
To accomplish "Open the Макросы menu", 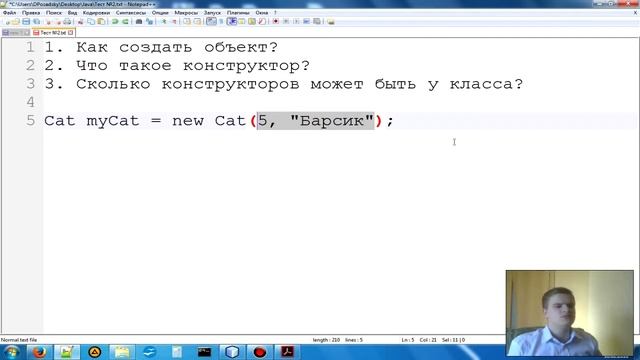I will [186, 13].
